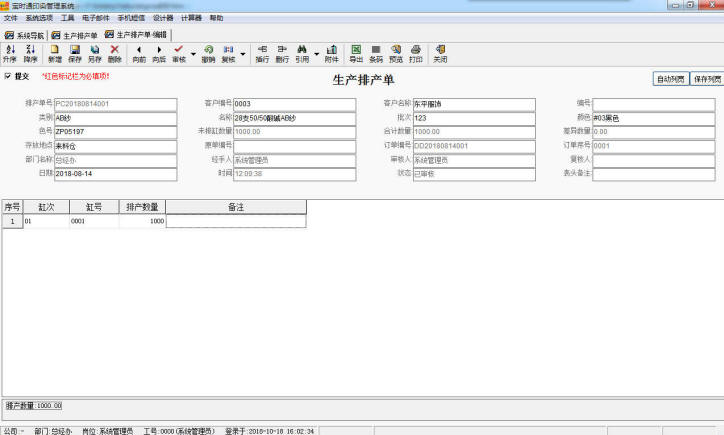The height and width of the screenshot is (435, 724).
Task: Open the 工具 menu
Action: 67,18
